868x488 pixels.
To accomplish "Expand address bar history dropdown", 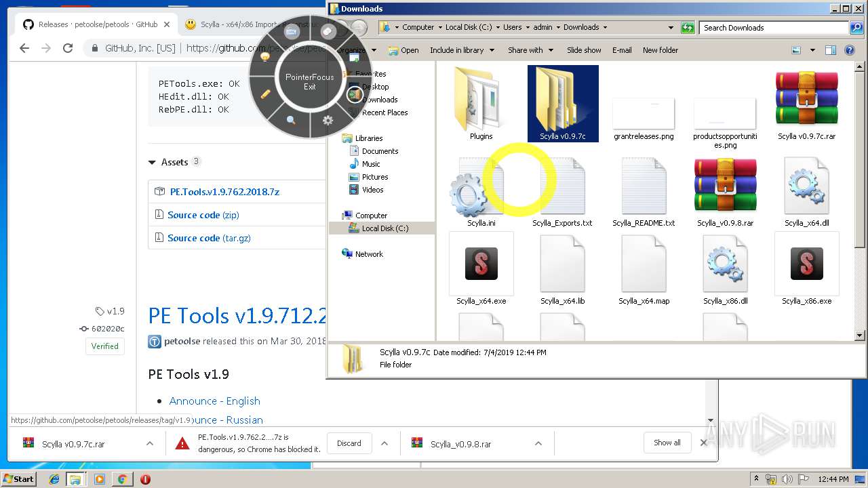I will pos(671,28).
